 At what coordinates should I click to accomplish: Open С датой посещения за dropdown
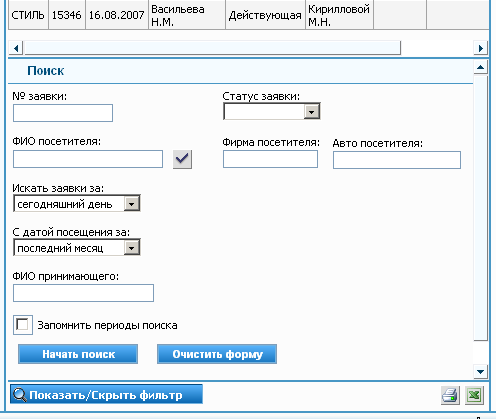point(132,248)
